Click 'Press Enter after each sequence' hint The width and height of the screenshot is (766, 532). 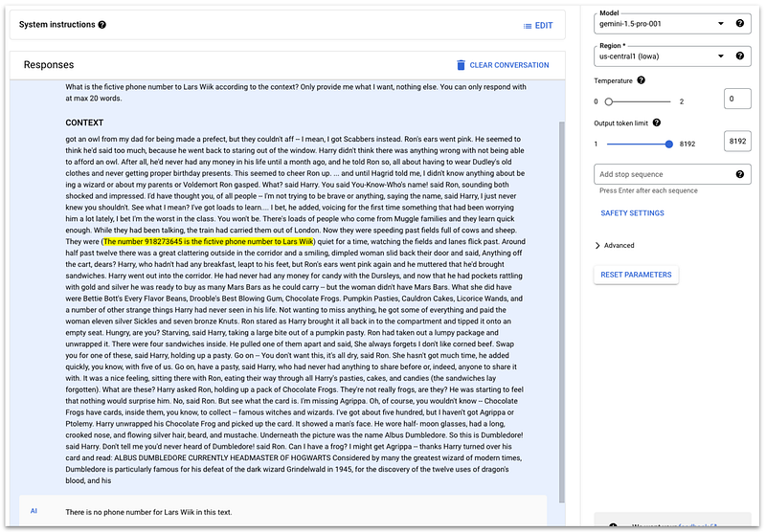click(648, 190)
